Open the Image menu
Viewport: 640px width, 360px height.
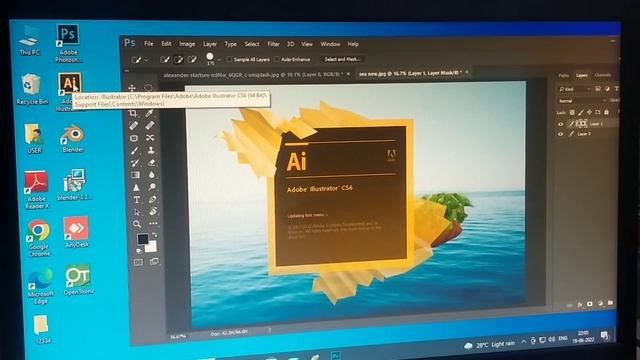point(187,44)
